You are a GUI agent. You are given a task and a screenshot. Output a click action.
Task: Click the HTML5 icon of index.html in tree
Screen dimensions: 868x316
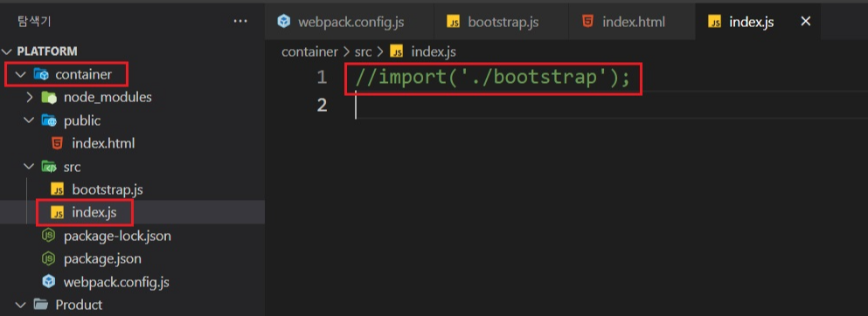[x=57, y=144]
